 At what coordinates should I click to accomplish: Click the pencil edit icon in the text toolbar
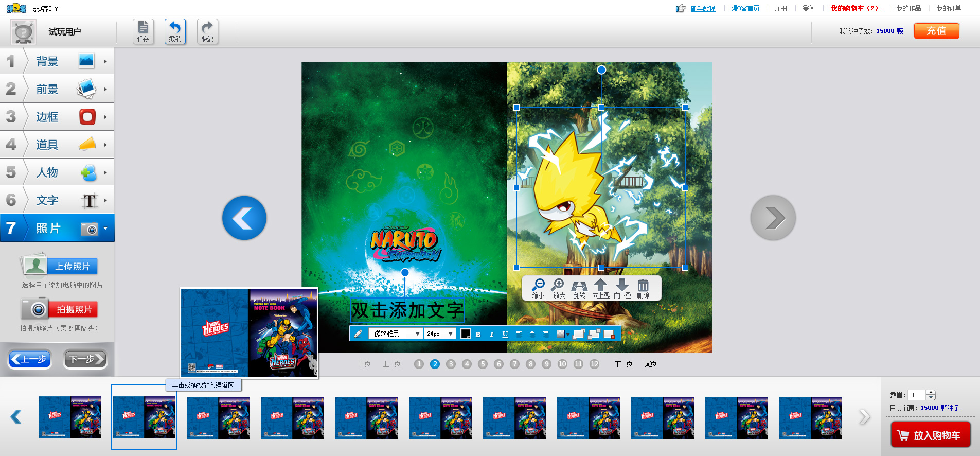pyautogui.click(x=358, y=334)
